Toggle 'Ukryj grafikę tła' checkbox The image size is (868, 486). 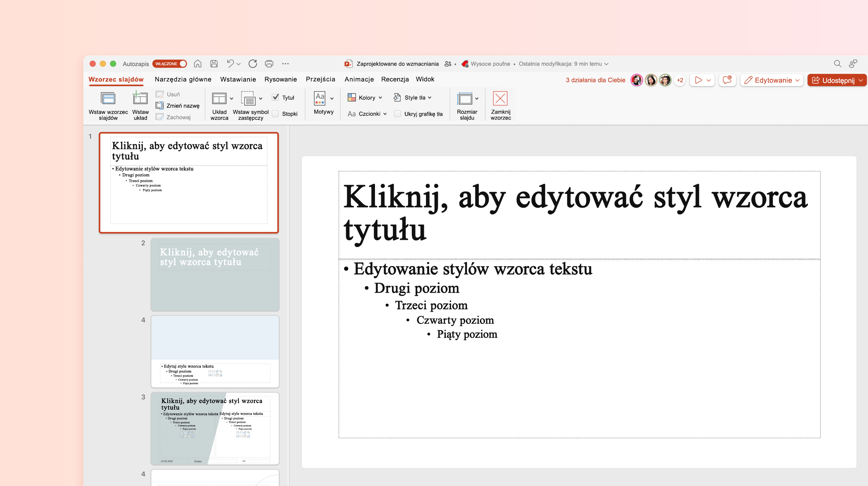pos(397,113)
